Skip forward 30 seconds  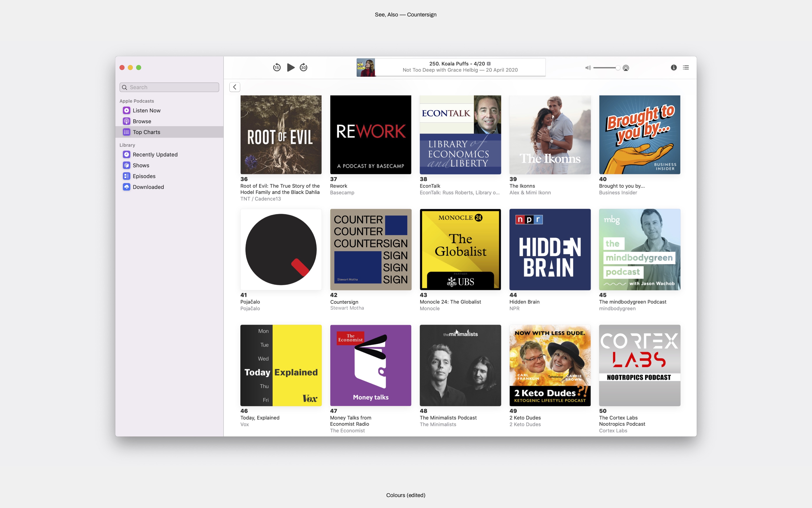pos(303,67)
